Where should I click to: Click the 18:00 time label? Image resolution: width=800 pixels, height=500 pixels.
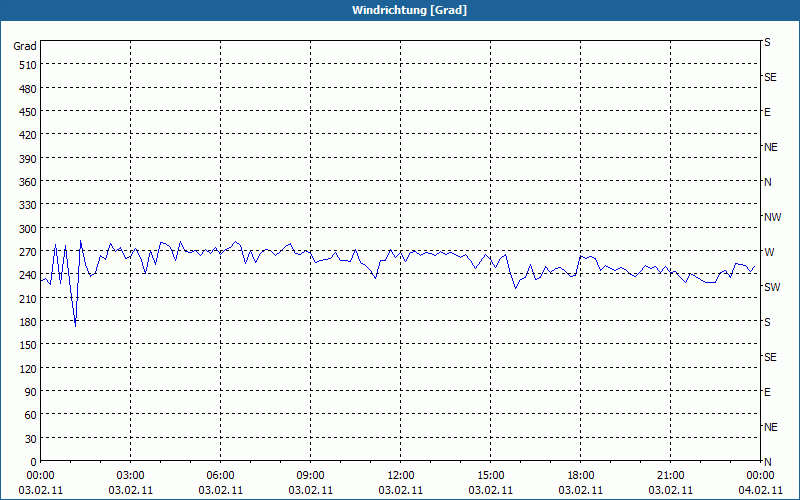[x=581, y=476]
